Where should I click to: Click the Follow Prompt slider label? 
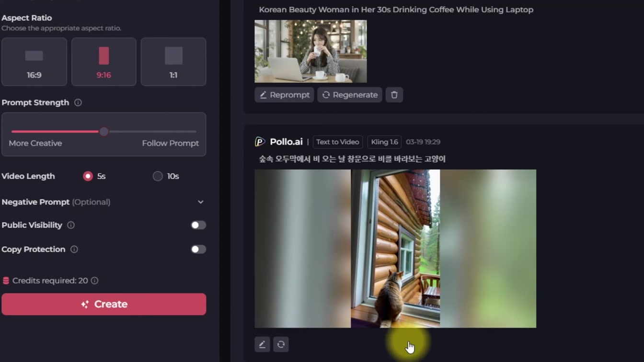pos(170,143)
